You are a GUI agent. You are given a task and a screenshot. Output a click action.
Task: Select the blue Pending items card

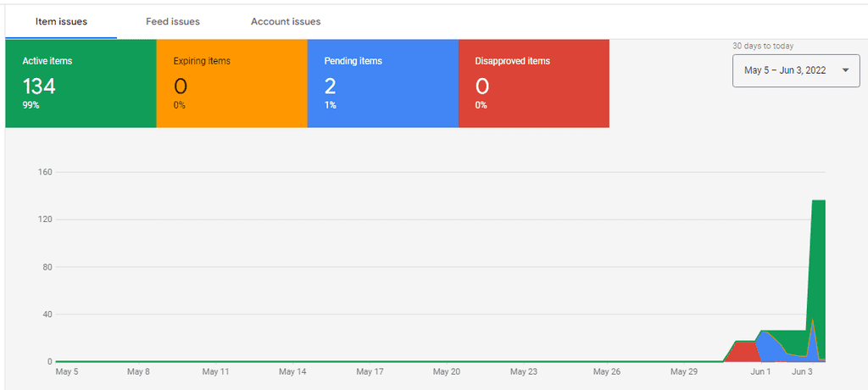(x=383, y=84)
